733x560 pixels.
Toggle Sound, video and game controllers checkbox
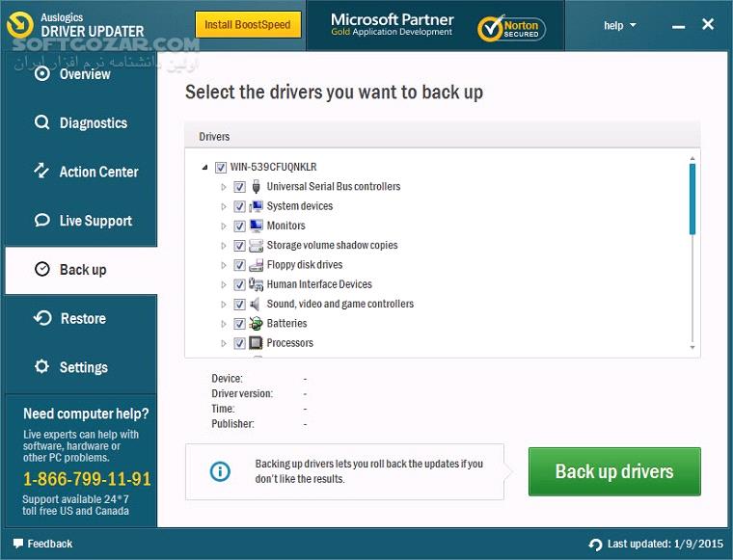(239, 305)
